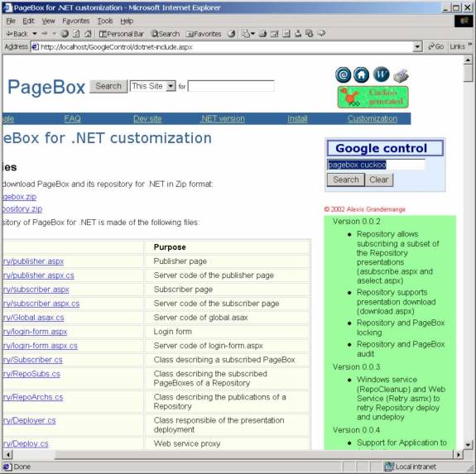476x474 pixels.
Task: Open the Favorites menu
Action: click(76, 21)
